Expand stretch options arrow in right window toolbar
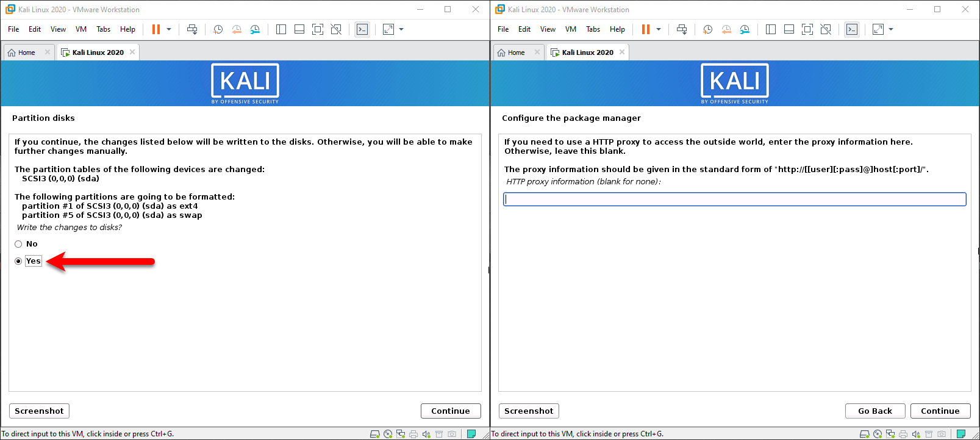980x440 pixels. (891, 29)
